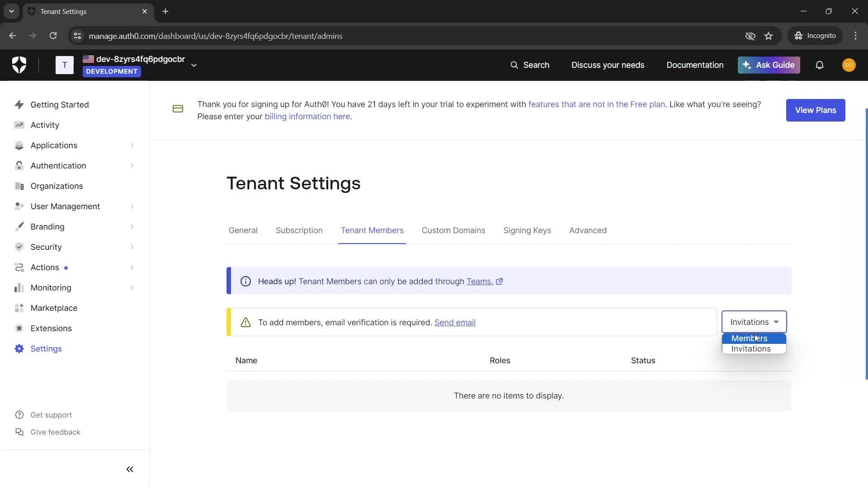Click the Get support question icon
The width and height of the screenshot is (868, 488).
[19, 415]
